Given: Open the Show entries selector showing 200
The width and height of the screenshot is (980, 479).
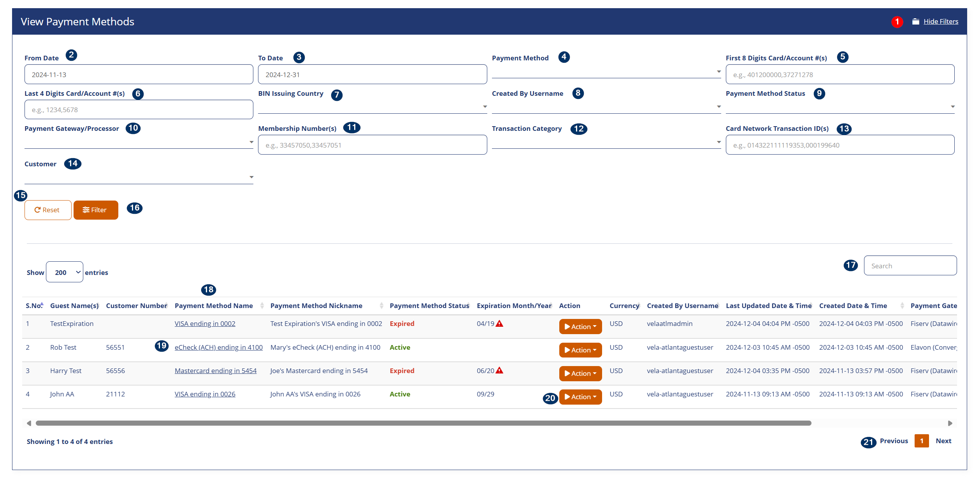Looking at the screenshot, I should pos(64,272).
